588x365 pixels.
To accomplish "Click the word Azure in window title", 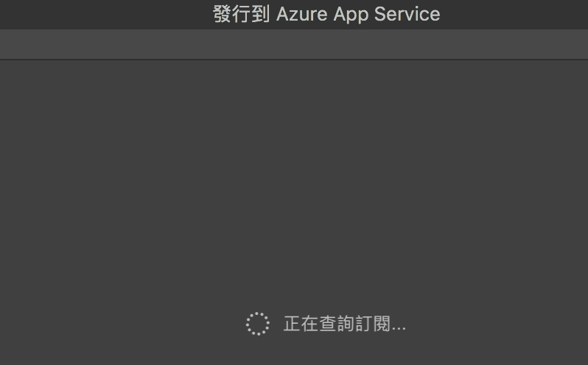I will [x=300, y=14].
